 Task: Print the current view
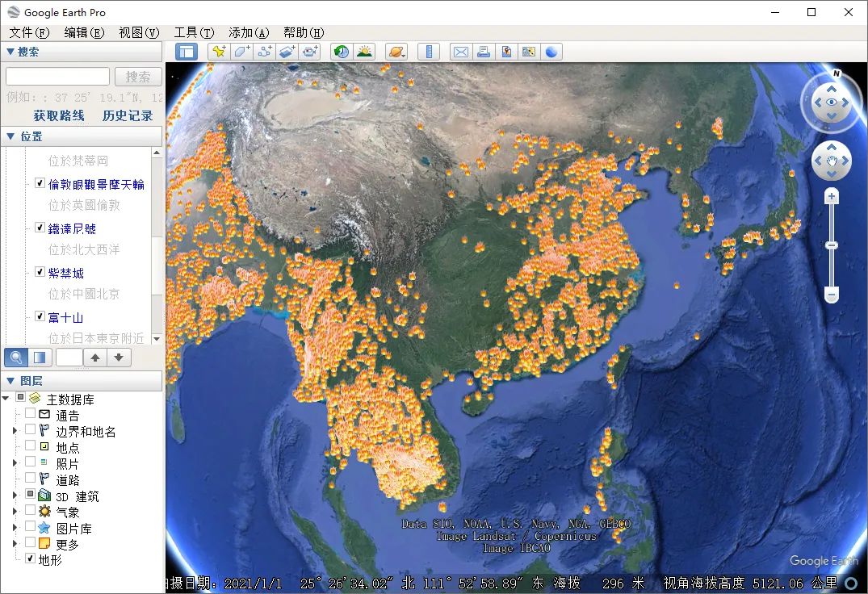click(x=484, y=52)
